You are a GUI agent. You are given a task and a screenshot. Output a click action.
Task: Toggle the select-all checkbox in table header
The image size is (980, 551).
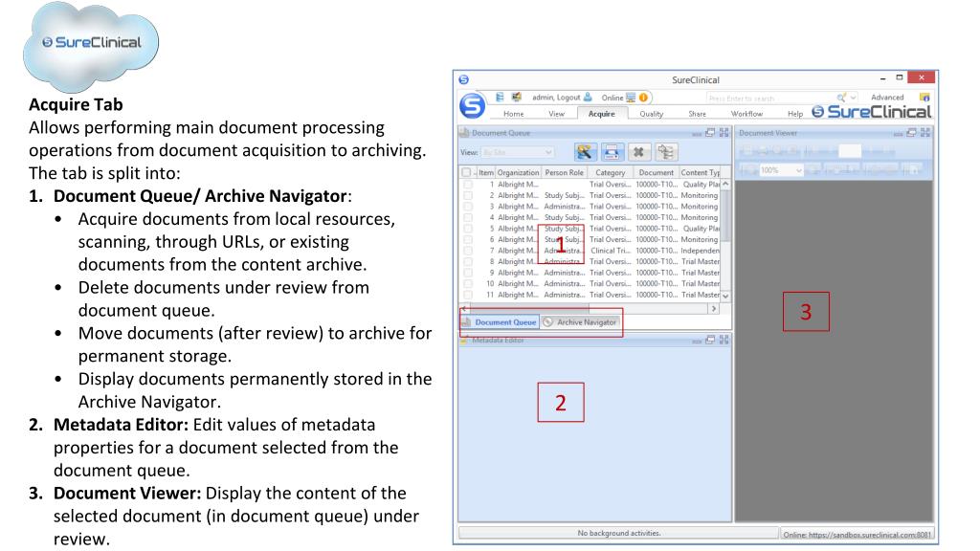[x=466, y=172]
